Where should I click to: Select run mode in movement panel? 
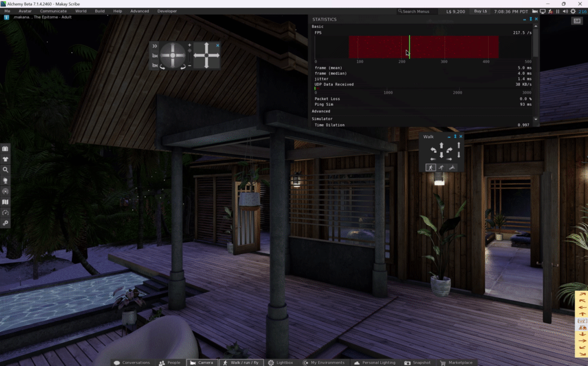442,168
